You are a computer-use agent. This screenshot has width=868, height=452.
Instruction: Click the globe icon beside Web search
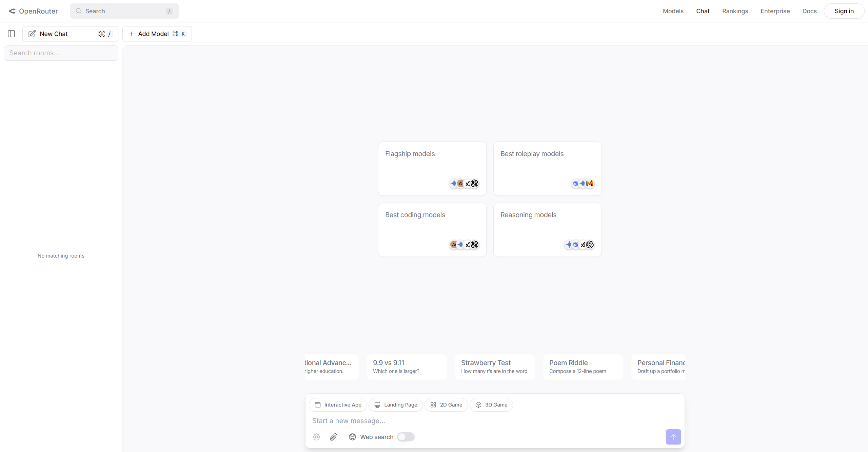point(352,437)
